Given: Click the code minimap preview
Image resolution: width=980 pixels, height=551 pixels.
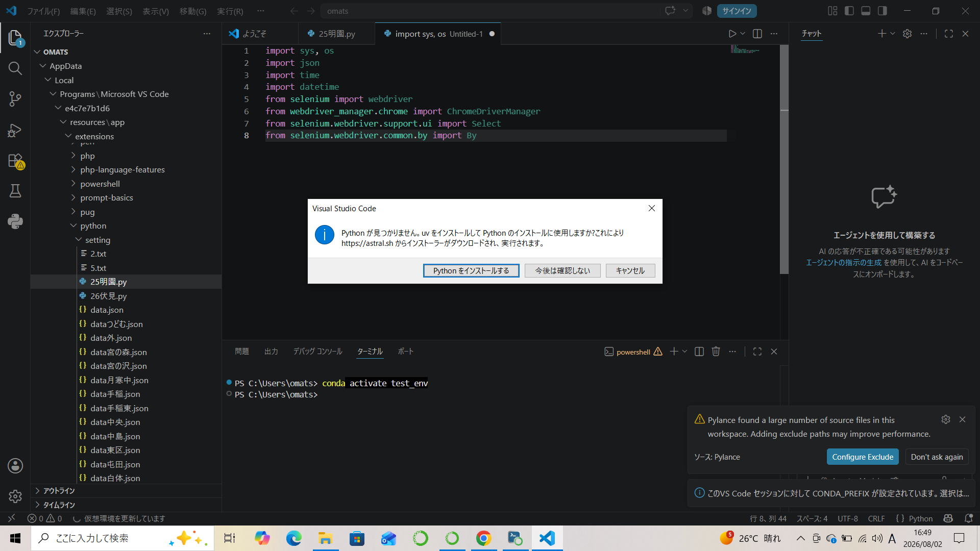Looking at the screenshot, I should pos(745,49).
